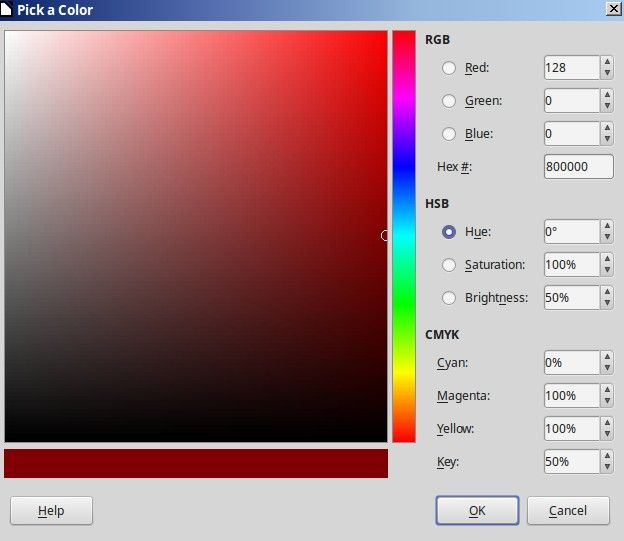Click the Cyan percentage field
624x541 pixels.
pyautogui.click(x=571, y=363)
